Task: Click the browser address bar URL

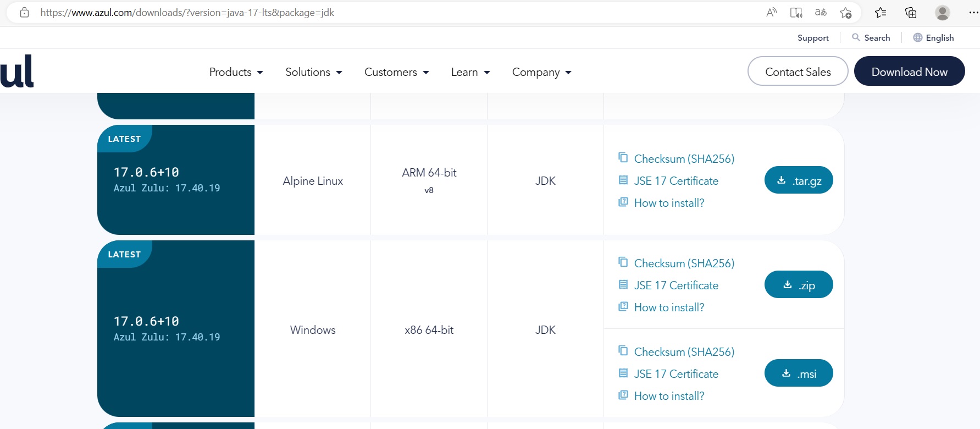Action: tap(187, 12)
